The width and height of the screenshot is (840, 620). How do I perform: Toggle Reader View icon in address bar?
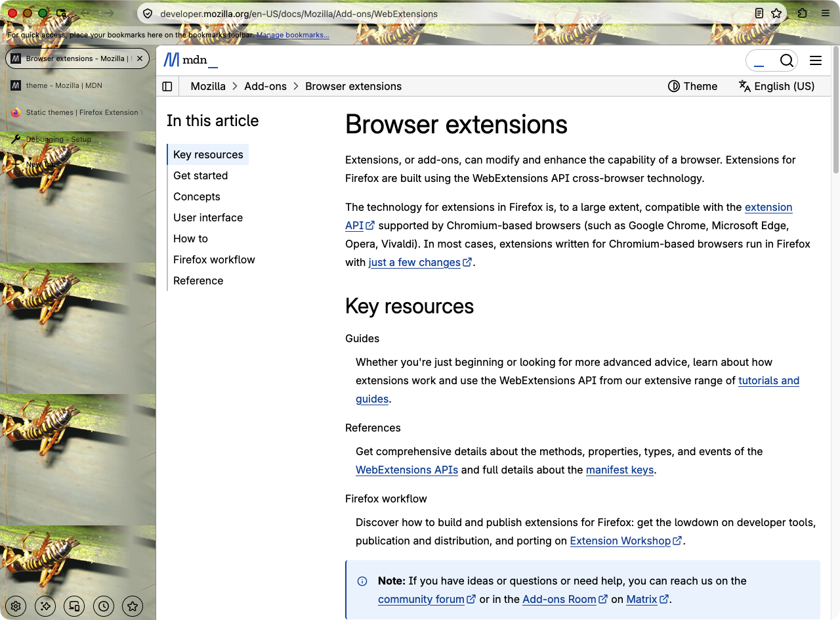(759, 13)
